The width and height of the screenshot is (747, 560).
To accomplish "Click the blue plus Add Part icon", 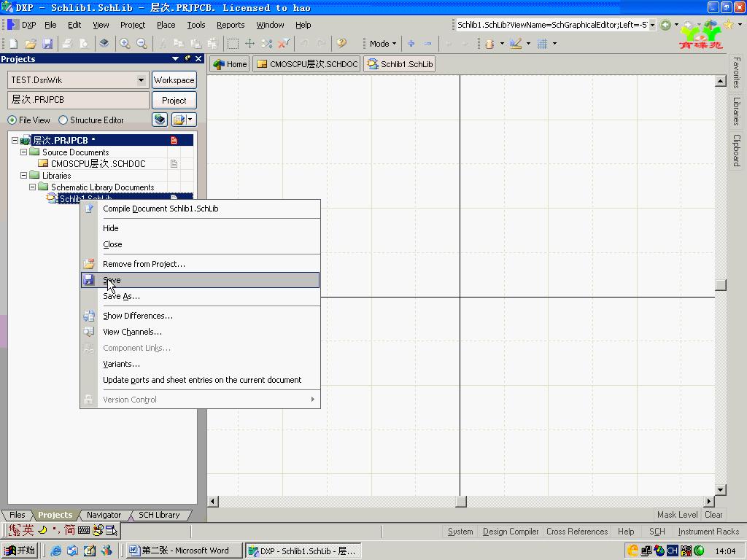I will point(411,44).
